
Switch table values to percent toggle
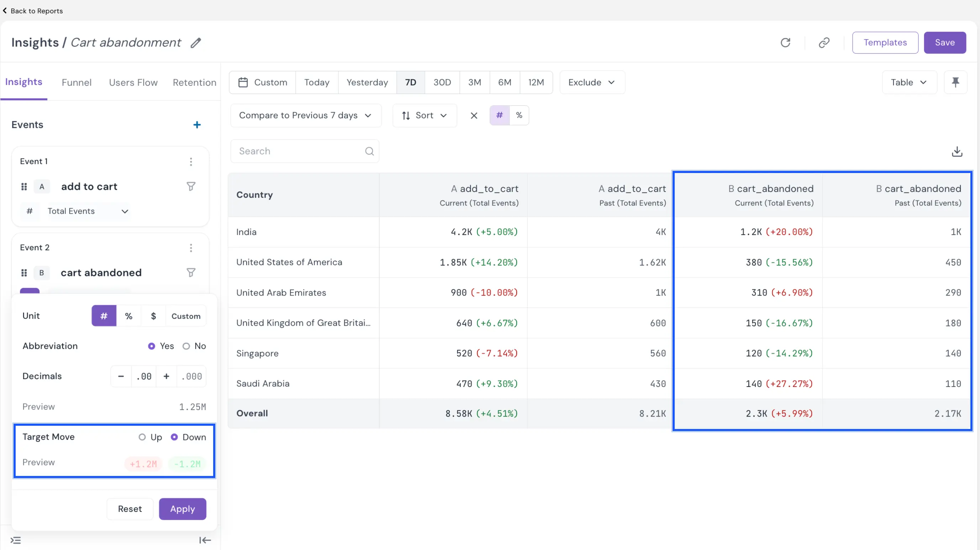click(519, 115)
